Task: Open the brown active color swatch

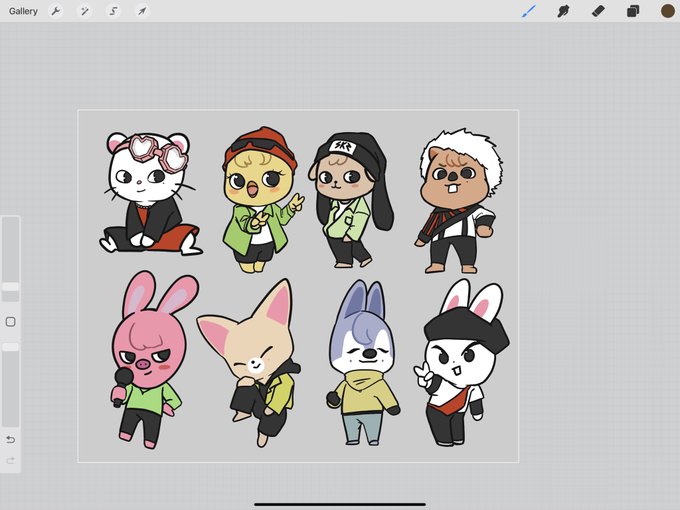Action: pyautogui.click(x=667, y=11)
